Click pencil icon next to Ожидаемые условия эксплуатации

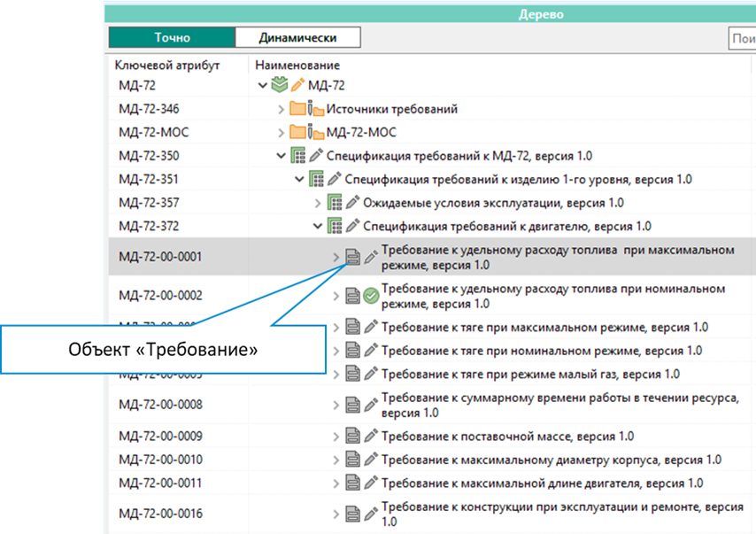click(x=352, y=203)
